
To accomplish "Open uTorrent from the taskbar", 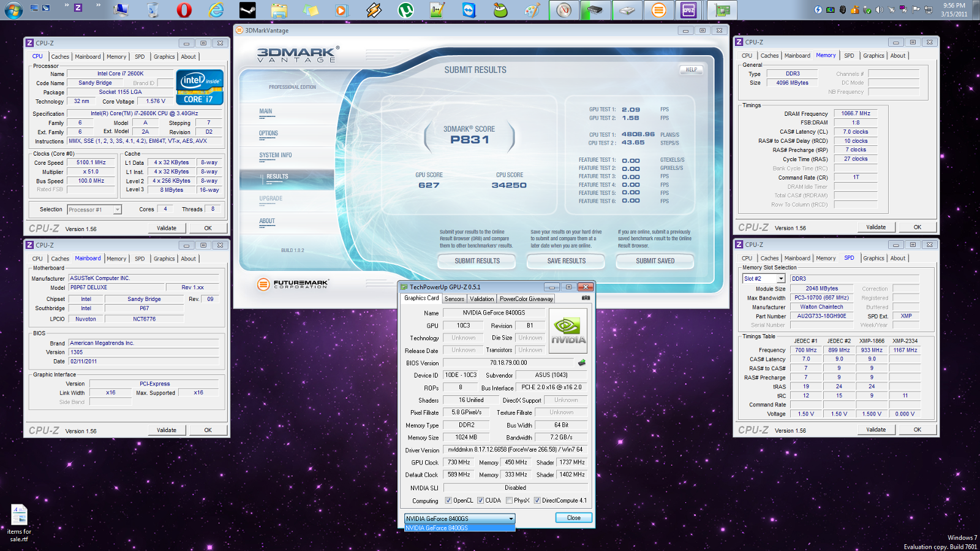I will [x=405, y=10].
